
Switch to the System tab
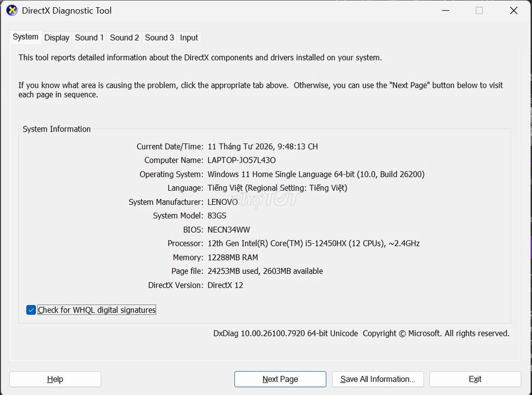[x=25, y=37]
